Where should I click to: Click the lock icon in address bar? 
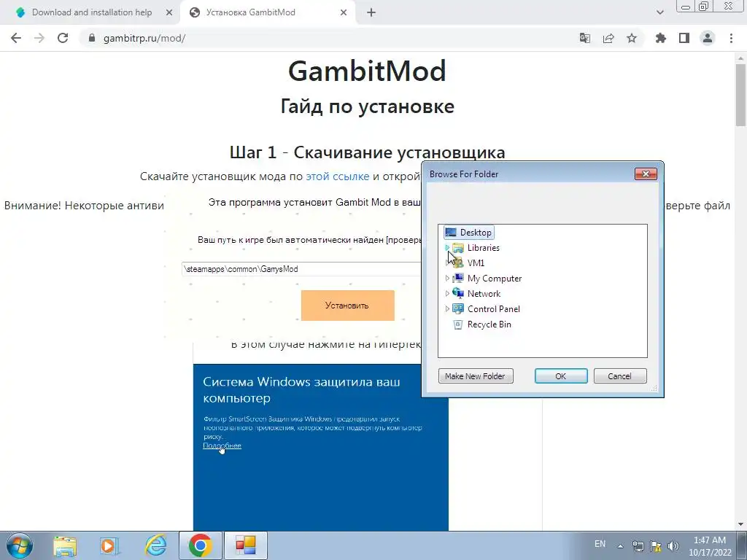point(92,38)
